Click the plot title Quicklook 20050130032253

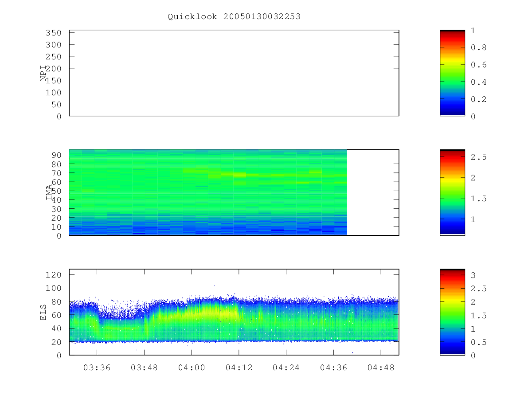click(234, 17)
